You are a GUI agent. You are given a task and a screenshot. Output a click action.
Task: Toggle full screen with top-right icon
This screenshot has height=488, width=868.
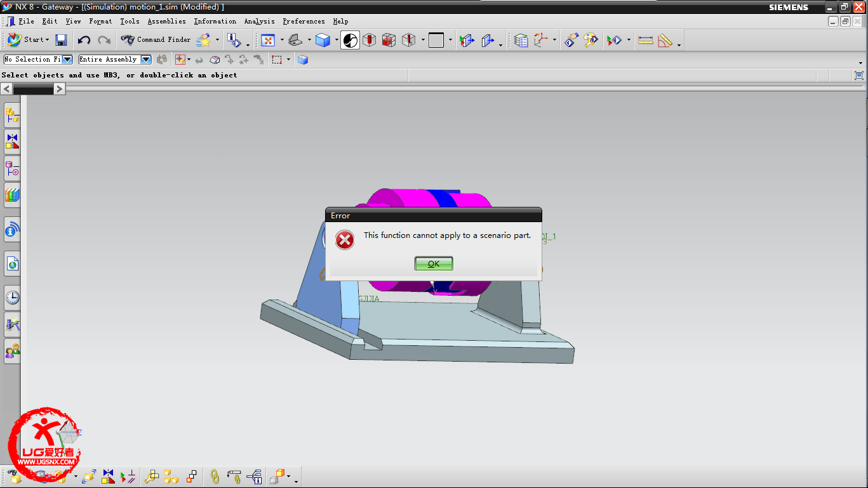(x=858, y=75)
